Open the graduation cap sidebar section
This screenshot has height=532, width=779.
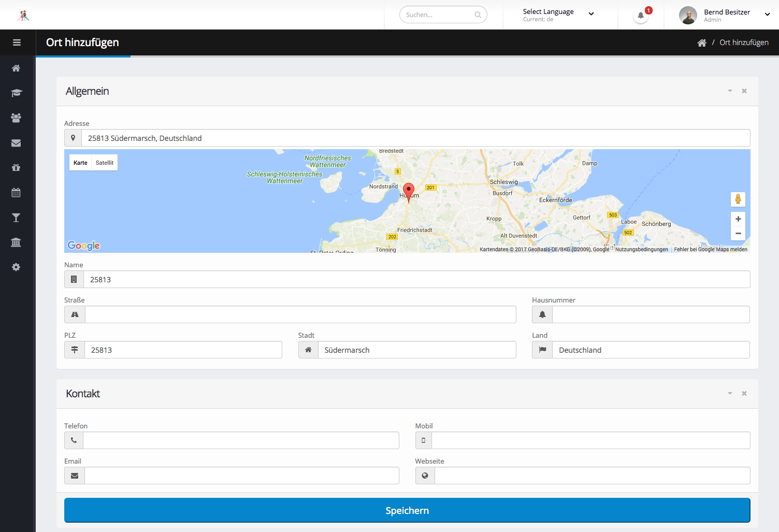pyautogui.click(x=16, y=93)
